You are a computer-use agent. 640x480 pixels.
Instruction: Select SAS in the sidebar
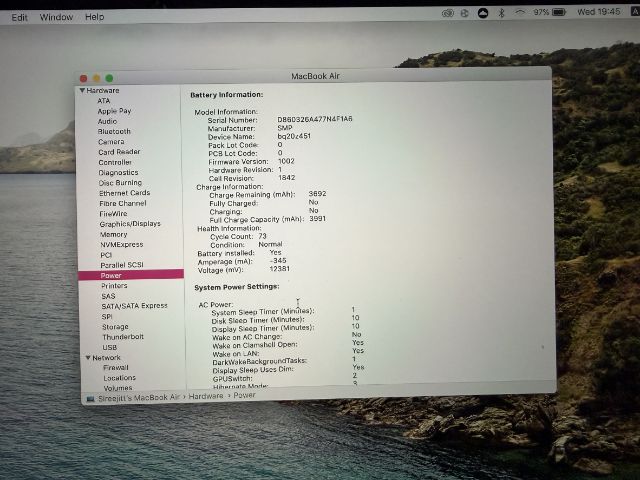109,296
